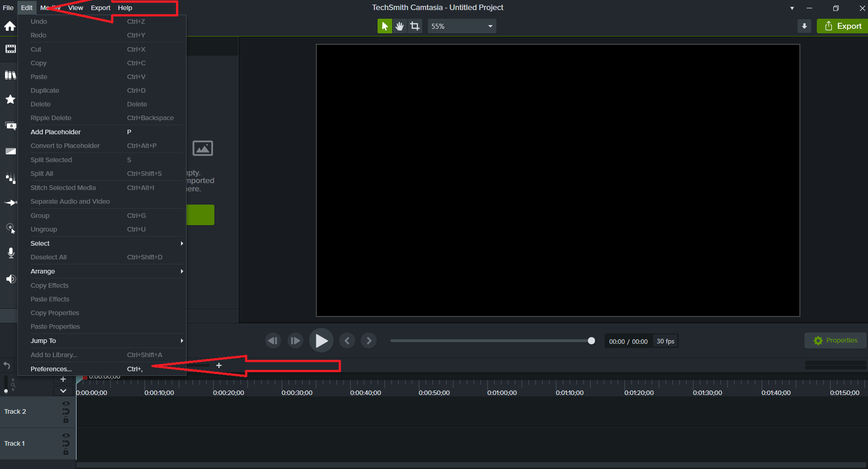Screen dimensions: 868x469
Task: Open the Library panel icon
Action: pyautogui.click(x=10, y=75)
